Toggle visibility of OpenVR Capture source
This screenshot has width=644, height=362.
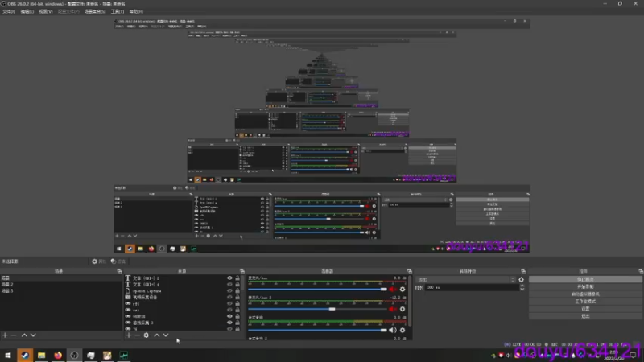229,290
